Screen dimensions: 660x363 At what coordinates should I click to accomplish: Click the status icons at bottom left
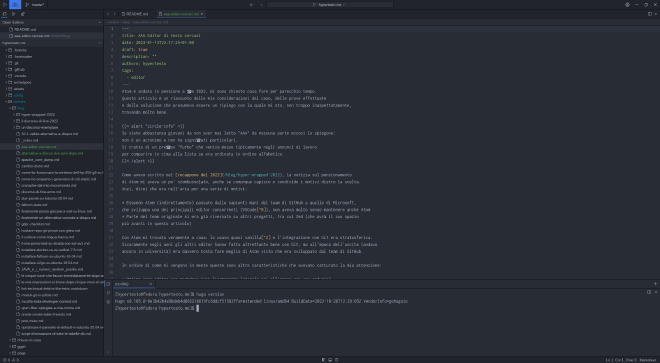11,360
